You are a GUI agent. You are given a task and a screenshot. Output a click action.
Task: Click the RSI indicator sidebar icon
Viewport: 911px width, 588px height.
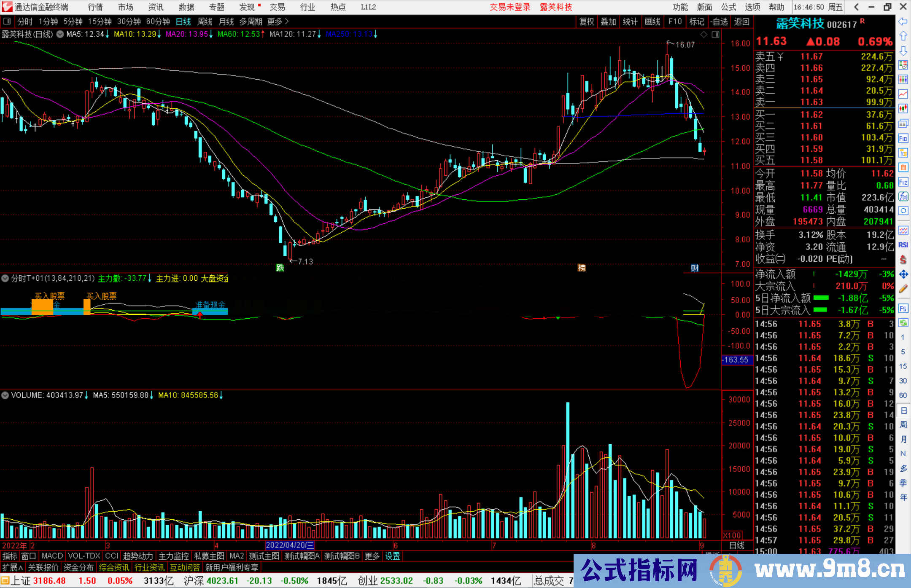pos(903,245)
